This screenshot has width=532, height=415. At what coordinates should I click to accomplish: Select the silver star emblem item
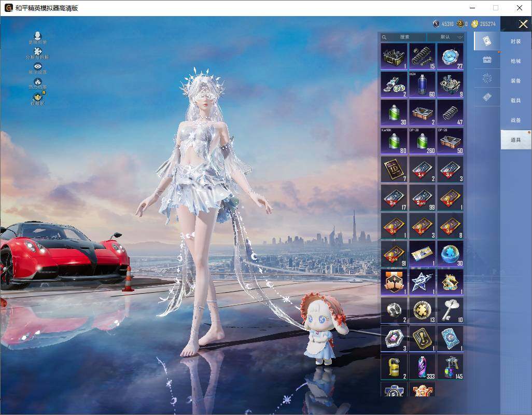(422, 282)
